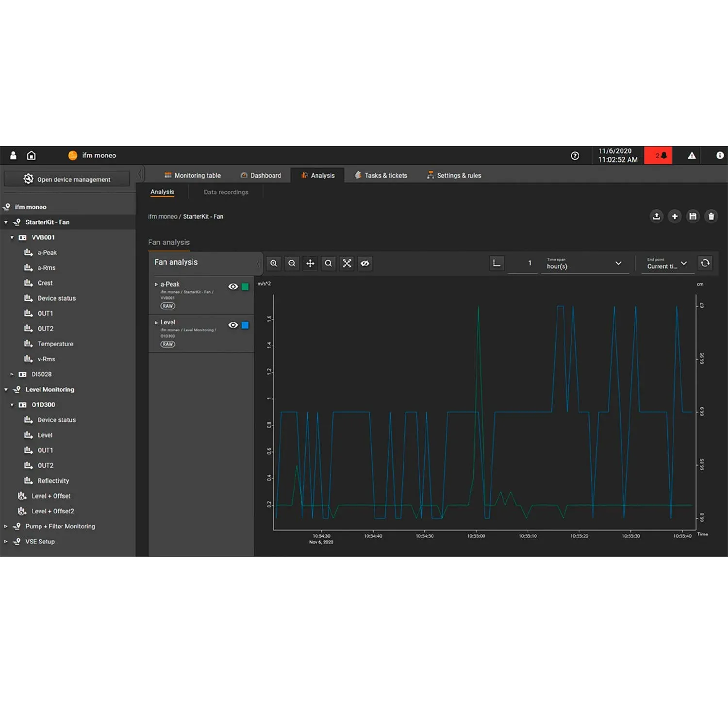
Task: Click Open device management button
Action: pos(67,179)
